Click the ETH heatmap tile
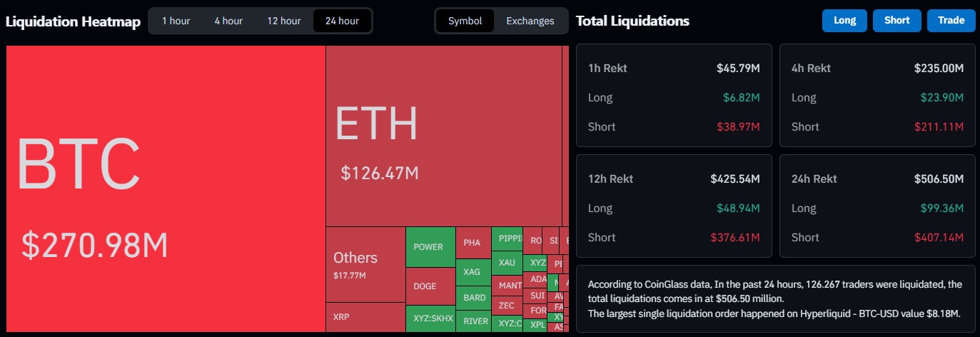The width and height of the screenshot is (980, 337). click(443, 136)
